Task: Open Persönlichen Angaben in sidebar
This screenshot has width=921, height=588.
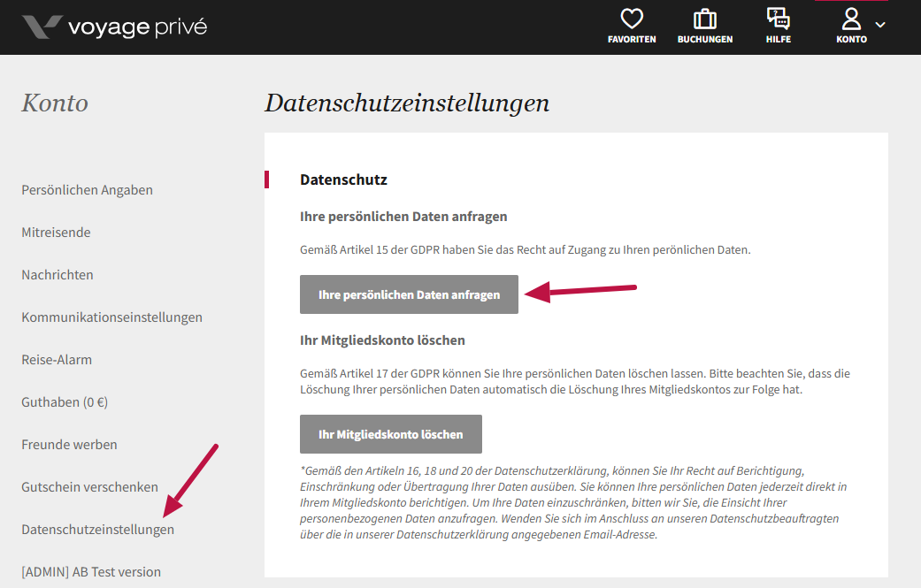Action: click(87, 190)
